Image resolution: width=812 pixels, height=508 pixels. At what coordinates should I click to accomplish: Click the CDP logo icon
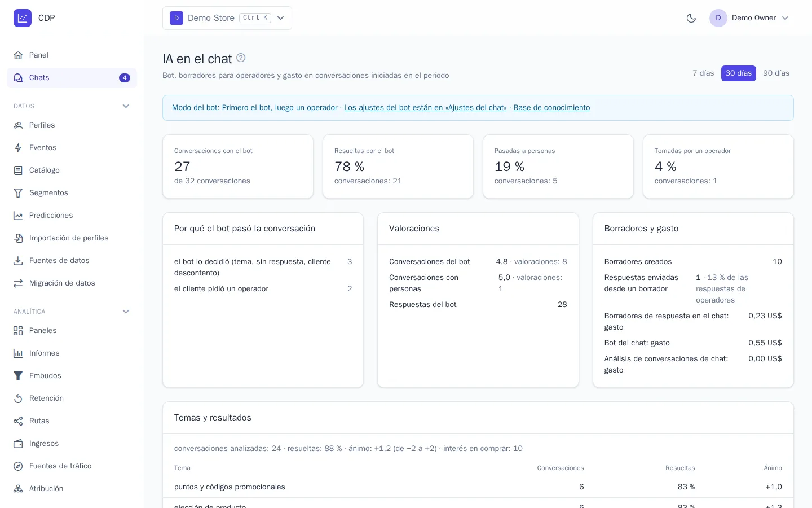[x=23, y=18]
